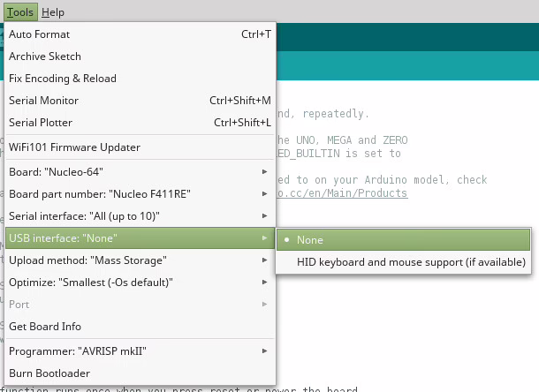Launch the Serial Monitor

pos(43,101)
